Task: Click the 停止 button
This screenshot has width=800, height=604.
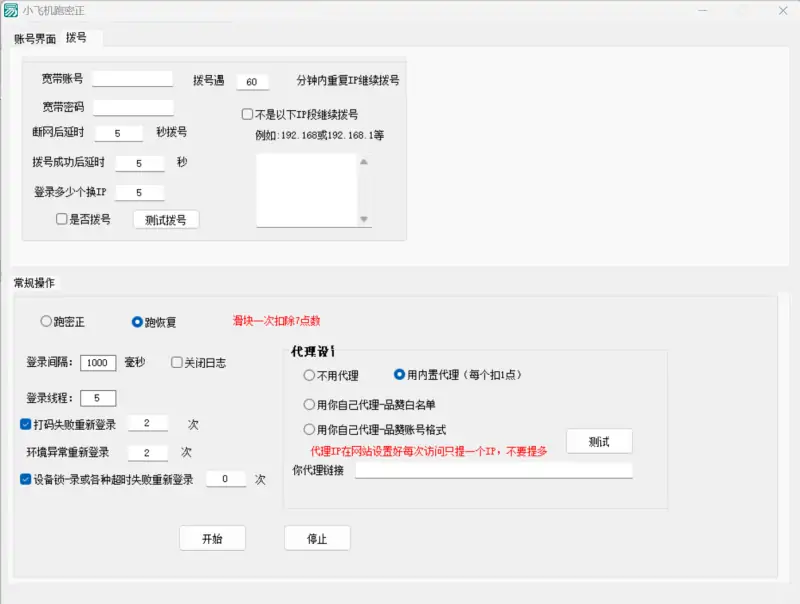Action: [318, 537]
